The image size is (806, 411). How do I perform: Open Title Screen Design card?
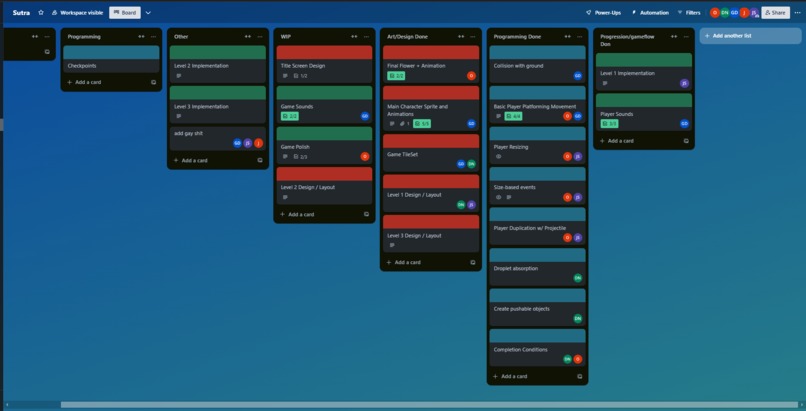[324, 64]
